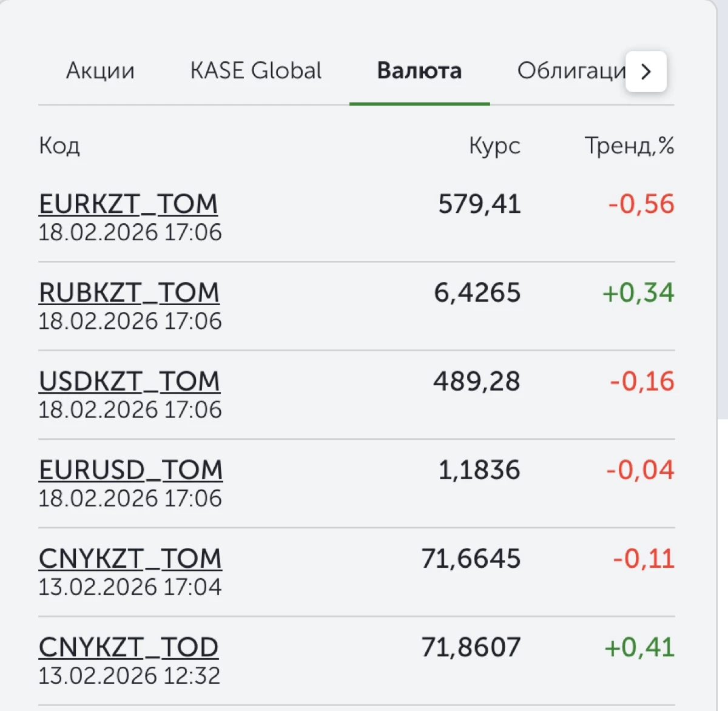The width and height of the screenshot is (728, 711).
Task: Click the USDKZT rate 489,28
Action: (x=476, y=381)
